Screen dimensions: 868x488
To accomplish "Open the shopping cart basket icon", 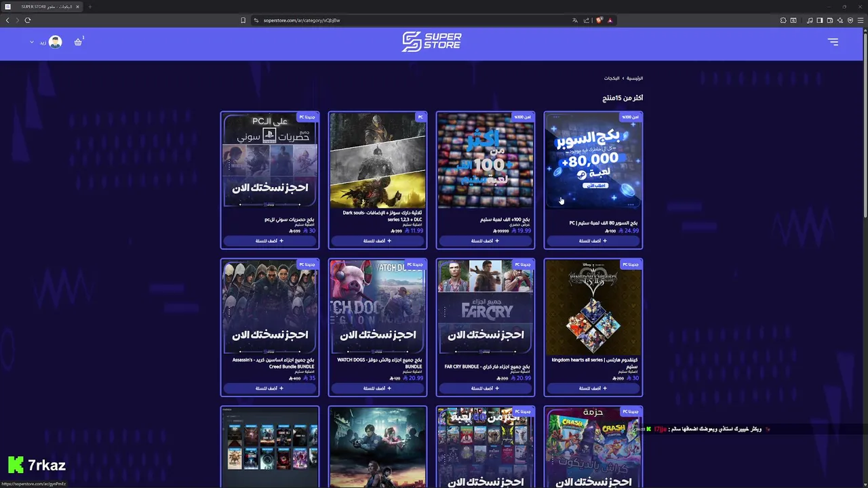I will 78,42.
